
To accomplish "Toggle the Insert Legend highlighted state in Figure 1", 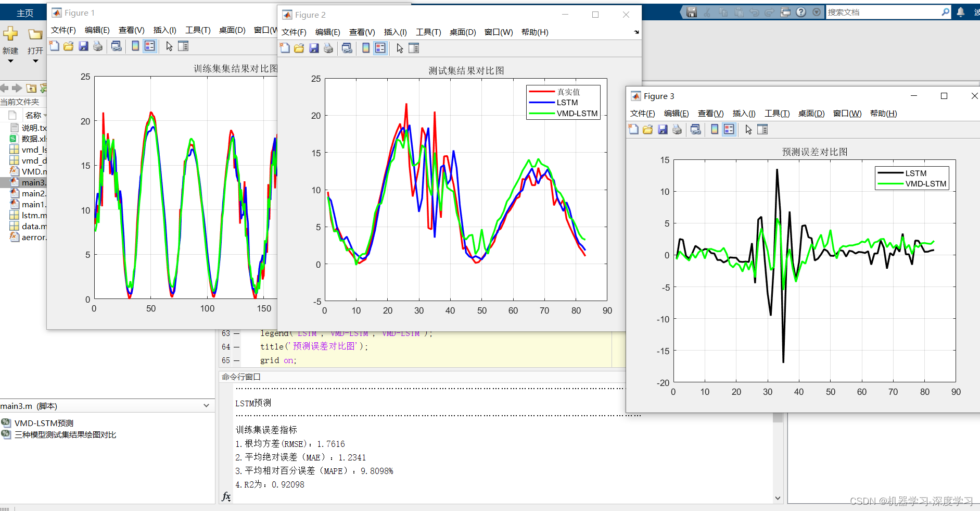I will point(150,46).
